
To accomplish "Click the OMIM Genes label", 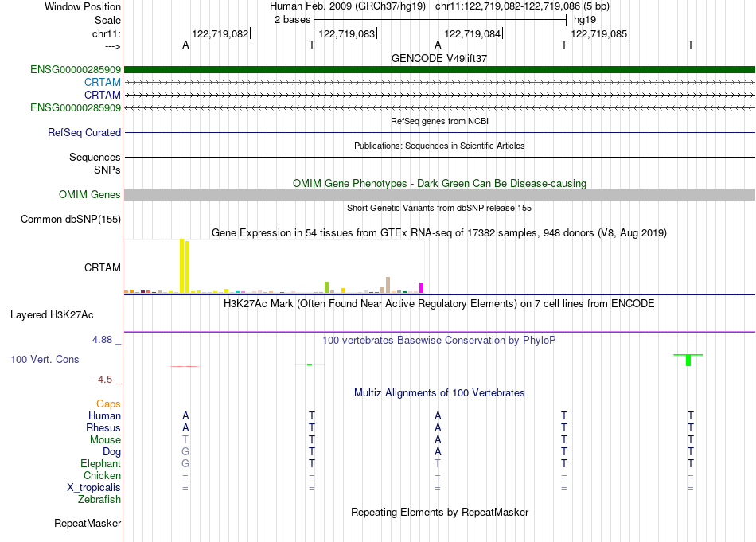I will coord(90,194).
